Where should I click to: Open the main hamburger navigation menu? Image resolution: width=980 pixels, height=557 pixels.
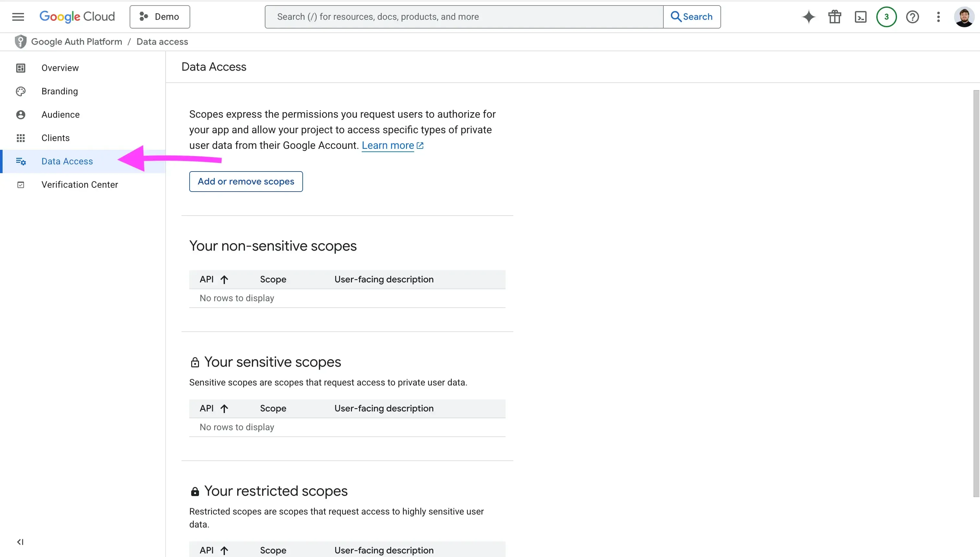point(18,17)
